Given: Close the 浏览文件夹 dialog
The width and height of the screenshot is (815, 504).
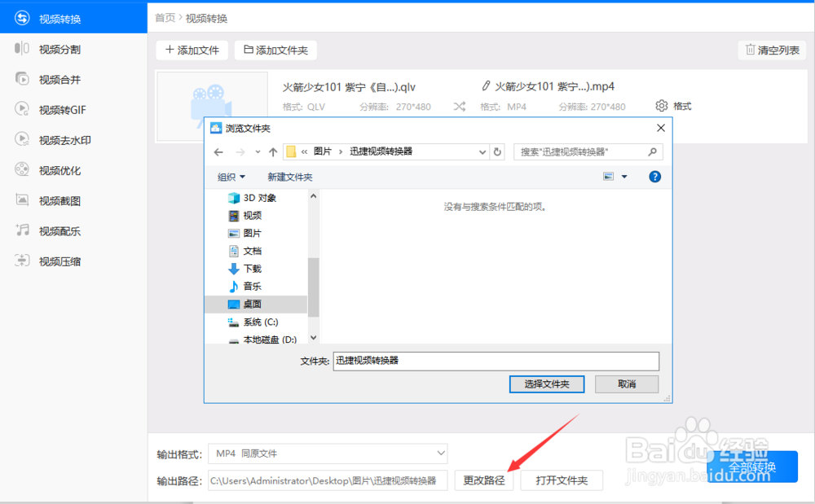Looking at the screenshot, I should (x=661, y=128).
